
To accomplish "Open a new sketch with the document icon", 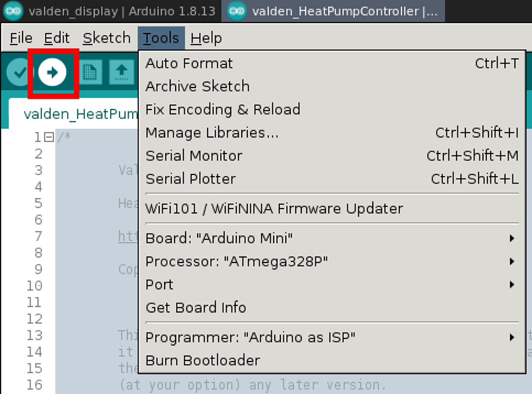I will 91,72.
